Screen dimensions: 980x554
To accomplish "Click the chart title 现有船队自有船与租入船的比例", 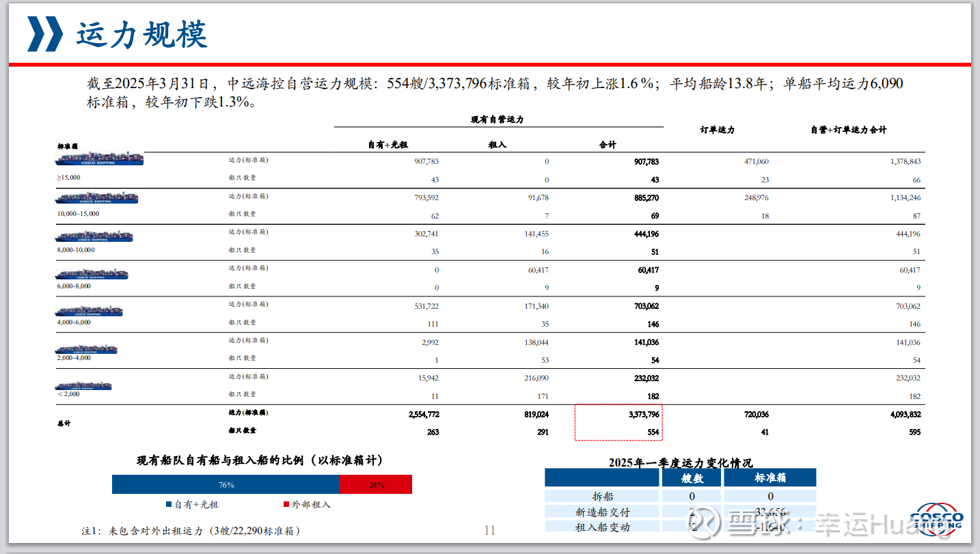I will [x=260, y=460].
